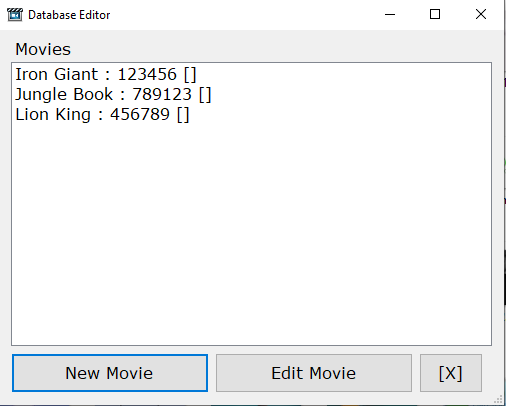This screenshot has height=406, width=506.
Task: Click the ID number 789123
Action: click(x=162, y=94)
